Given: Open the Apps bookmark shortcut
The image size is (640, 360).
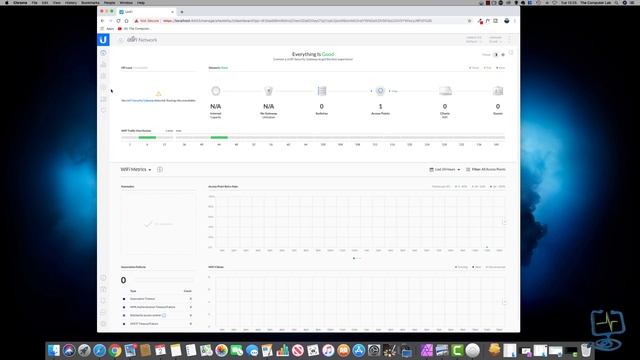Looking at the screenshot, I should 107,29.
